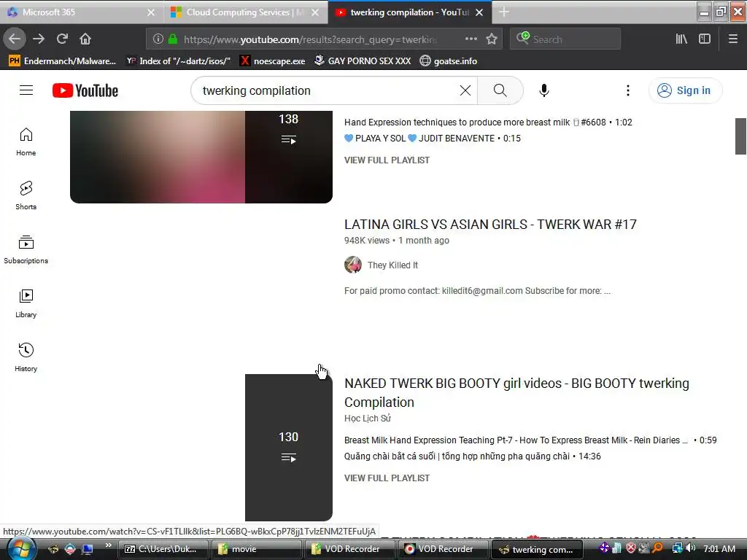
Task: Click the green padlock security icon
Action: [x=173, y=39]
